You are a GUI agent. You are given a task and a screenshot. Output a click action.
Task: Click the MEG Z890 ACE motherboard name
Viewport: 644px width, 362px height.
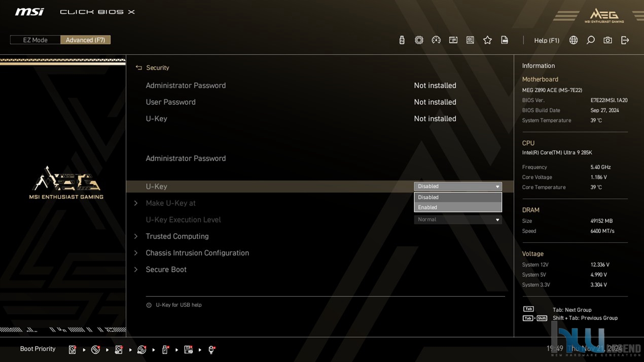click(552, 90)
